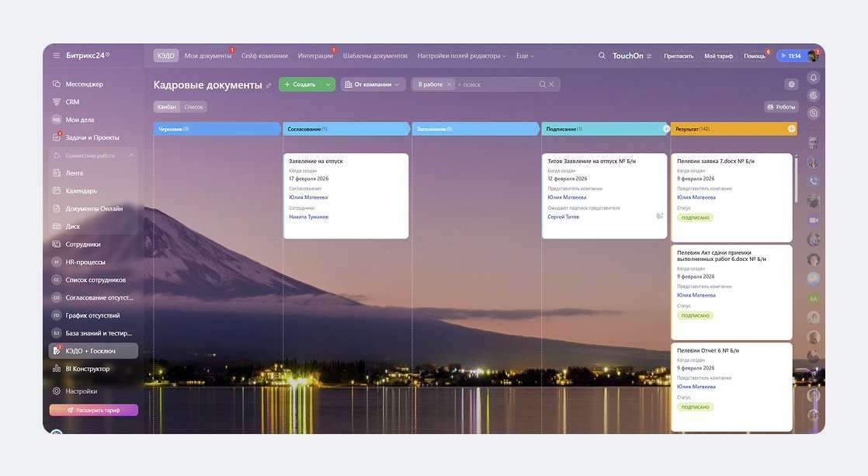Click the green Создать button

pos(300,84)
